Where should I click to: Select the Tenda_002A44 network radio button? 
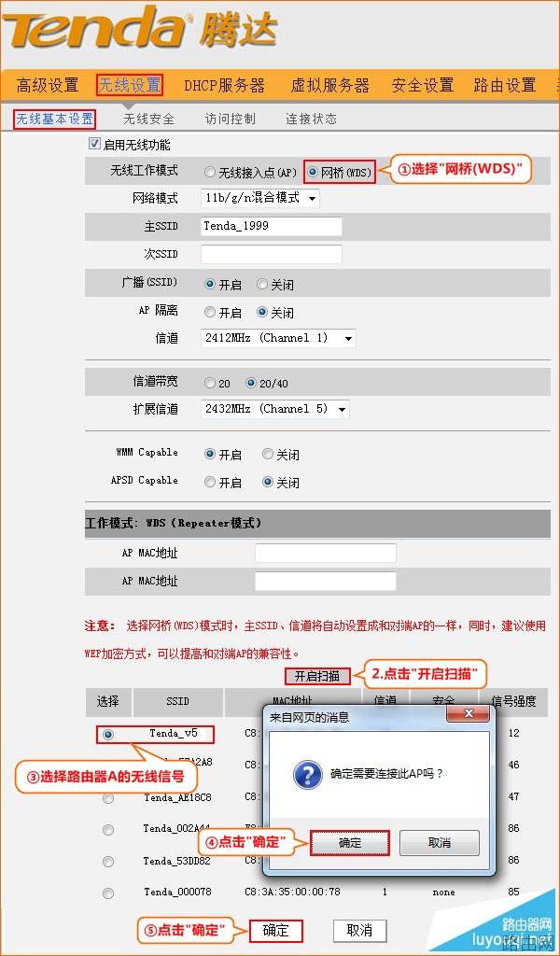108,830
